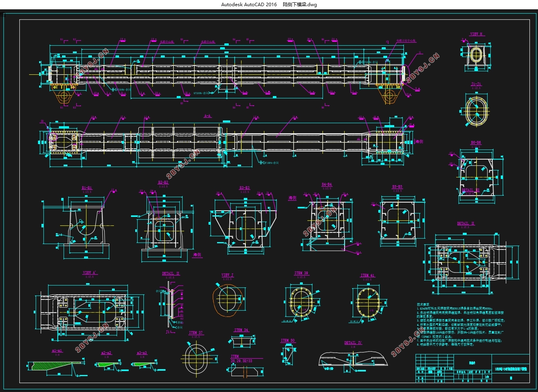Click the "ITEM 50" label

[288, 340]
